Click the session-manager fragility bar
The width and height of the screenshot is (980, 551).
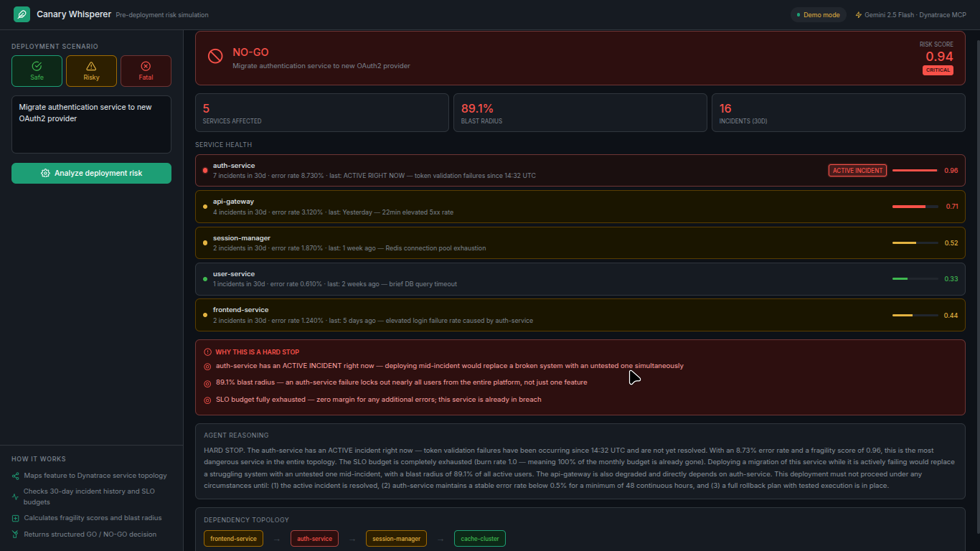(915, 243)
